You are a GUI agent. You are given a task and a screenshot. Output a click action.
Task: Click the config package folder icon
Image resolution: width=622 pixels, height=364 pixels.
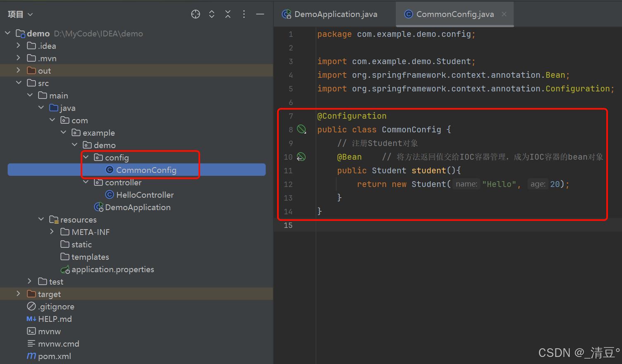(x=98, y=157)
